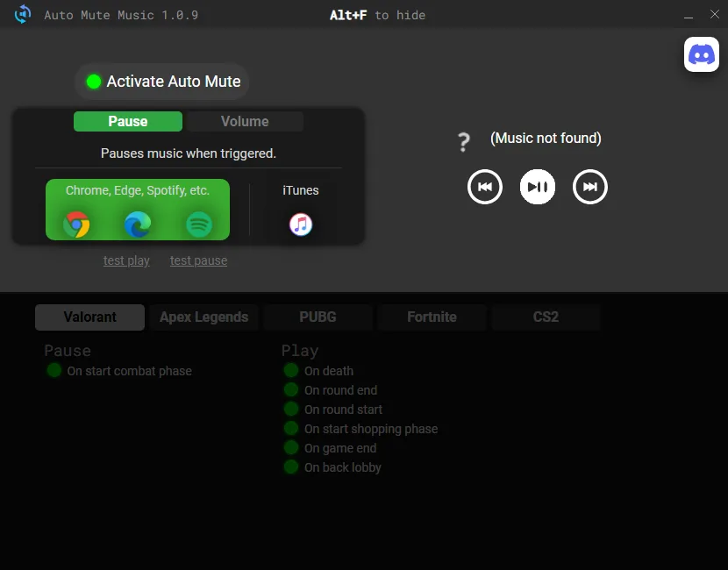Click the Chrome browser icon

tap(76, 224)
